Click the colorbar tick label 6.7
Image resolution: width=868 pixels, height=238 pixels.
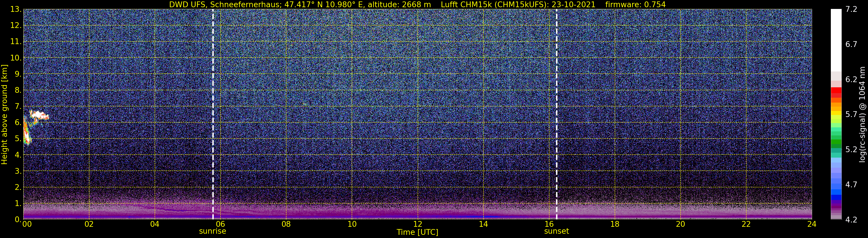pyautogui.click(x=851, y=44)
